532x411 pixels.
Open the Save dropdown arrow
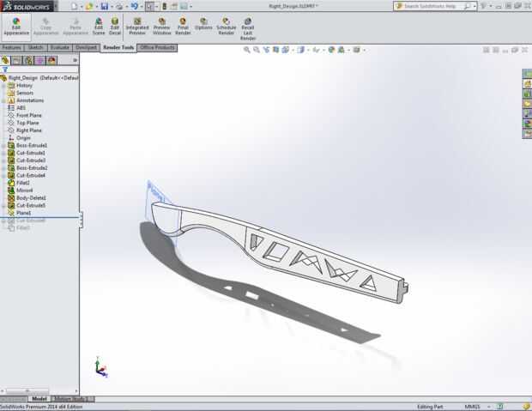[x=112, y=6]
